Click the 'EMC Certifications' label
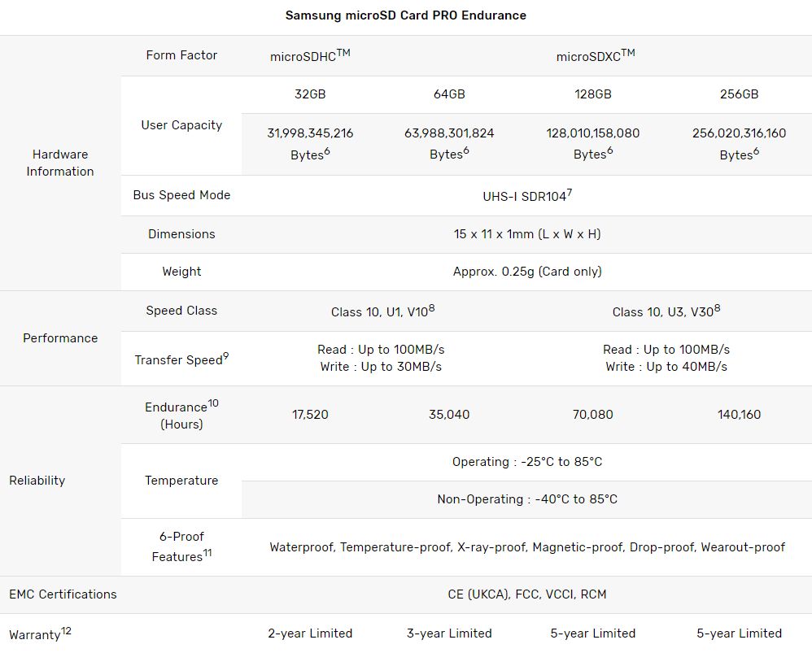Viewport: 812px width, 653px height. 63,594
